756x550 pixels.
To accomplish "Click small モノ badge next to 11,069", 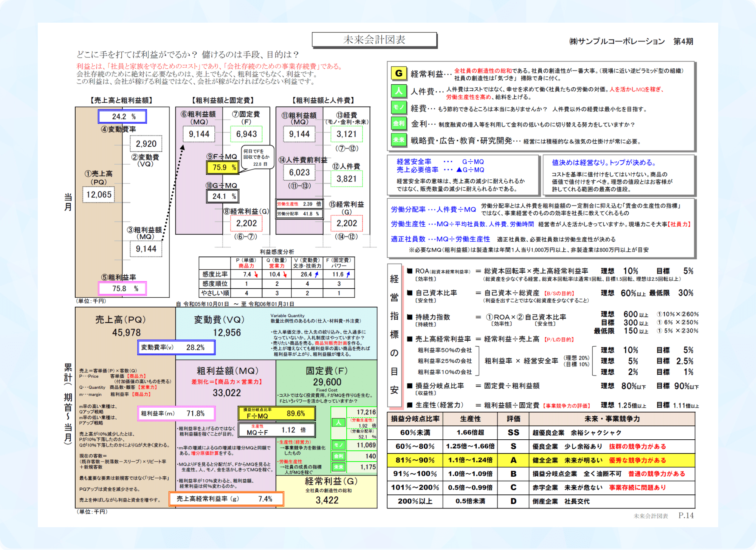I will coord(339,445).
